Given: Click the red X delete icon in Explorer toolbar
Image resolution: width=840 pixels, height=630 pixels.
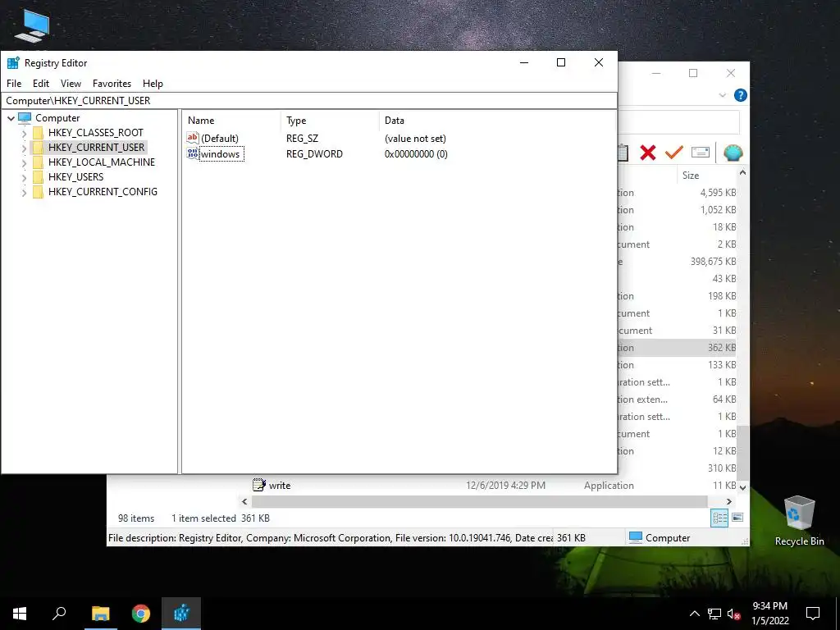Looking at the screenshot, I should (648, 153).
